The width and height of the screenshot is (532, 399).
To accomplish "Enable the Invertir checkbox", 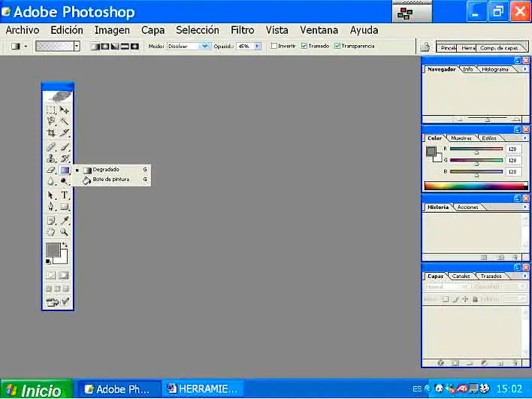I will click(x=274, y=46).
